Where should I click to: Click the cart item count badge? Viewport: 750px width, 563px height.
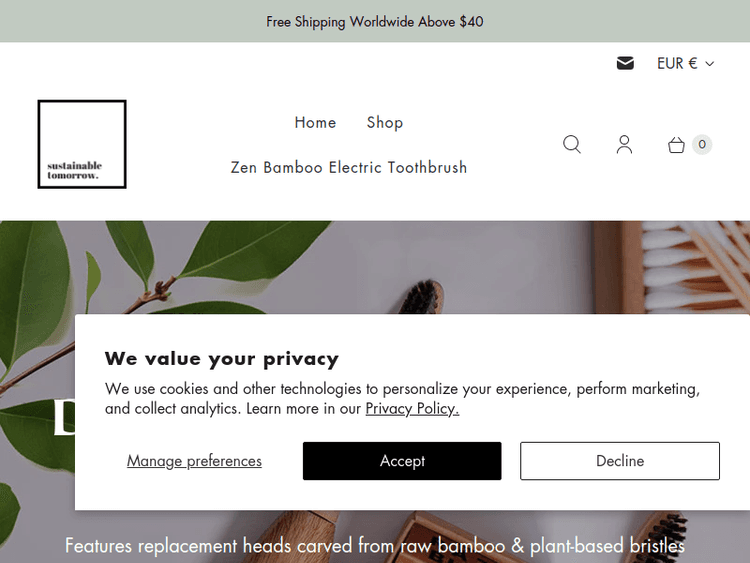(x=702, y=144)
